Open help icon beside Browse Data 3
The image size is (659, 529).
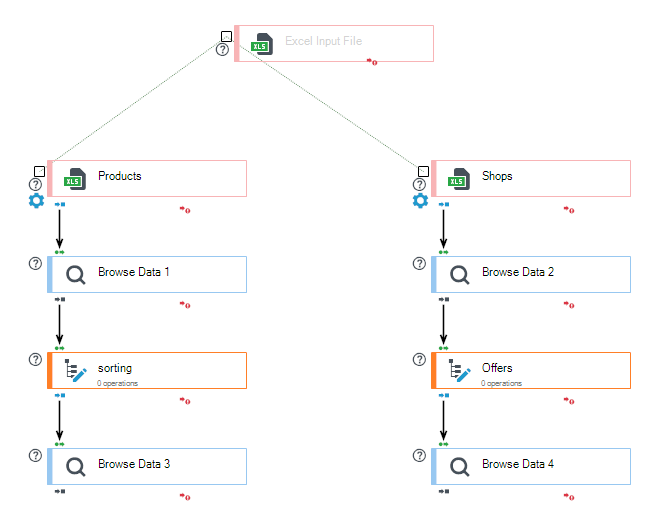[x=35, y=455]
